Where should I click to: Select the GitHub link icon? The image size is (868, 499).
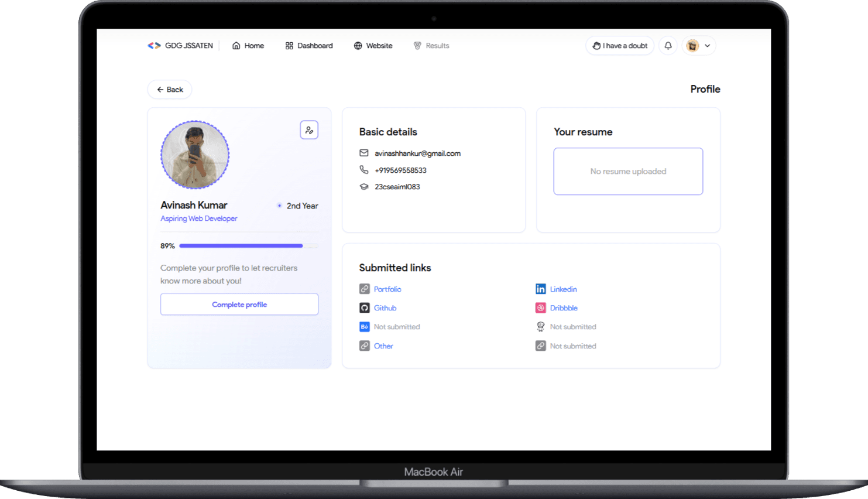(366, 307)
